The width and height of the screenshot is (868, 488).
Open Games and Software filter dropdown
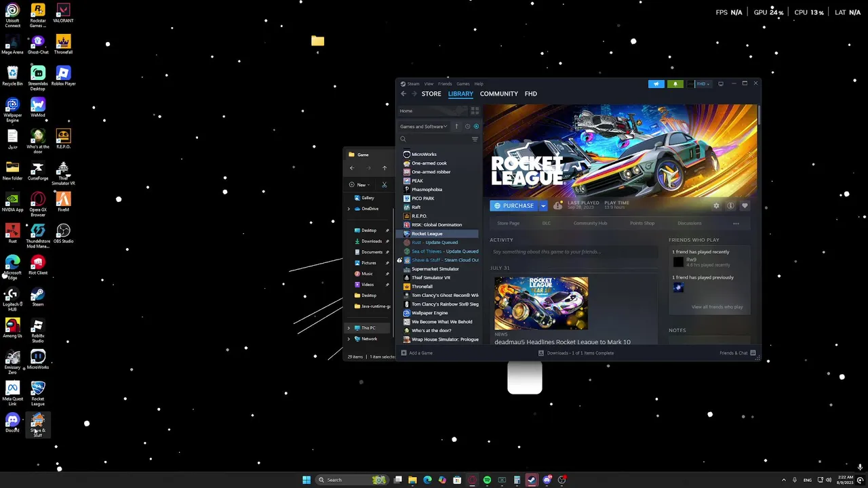coord(423,126)
